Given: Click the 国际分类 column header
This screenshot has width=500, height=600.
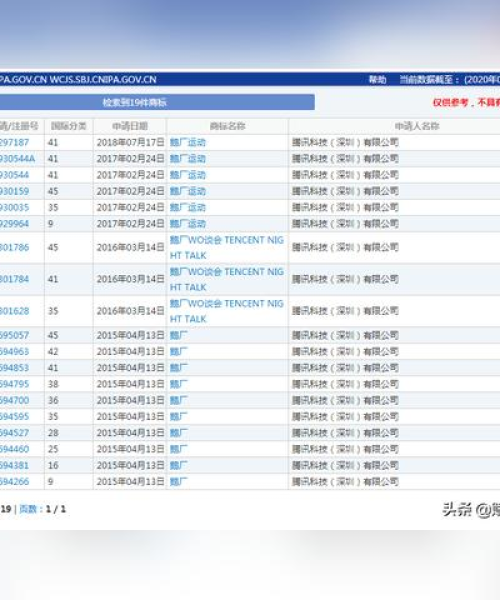Looking at the screenshot, I should click(x=69, y=126).
